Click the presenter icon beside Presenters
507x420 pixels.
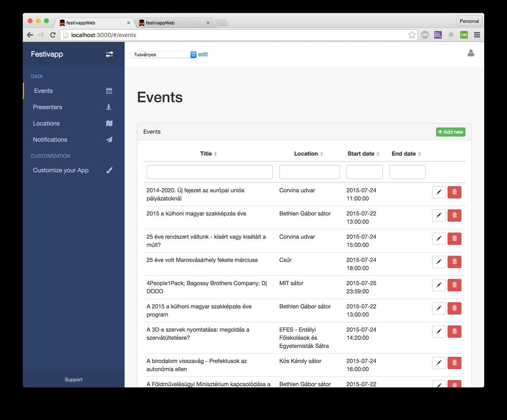pos(108,107)
